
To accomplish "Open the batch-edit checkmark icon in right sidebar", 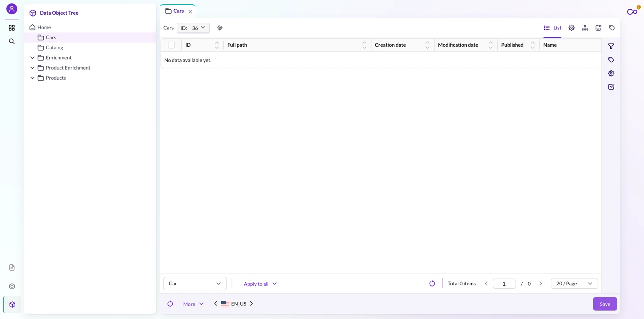I will (611, 87).
